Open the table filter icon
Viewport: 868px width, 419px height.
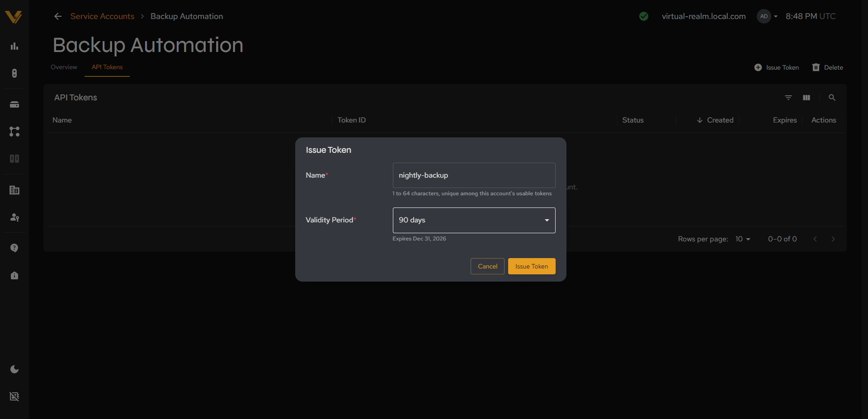click(788, 98)
